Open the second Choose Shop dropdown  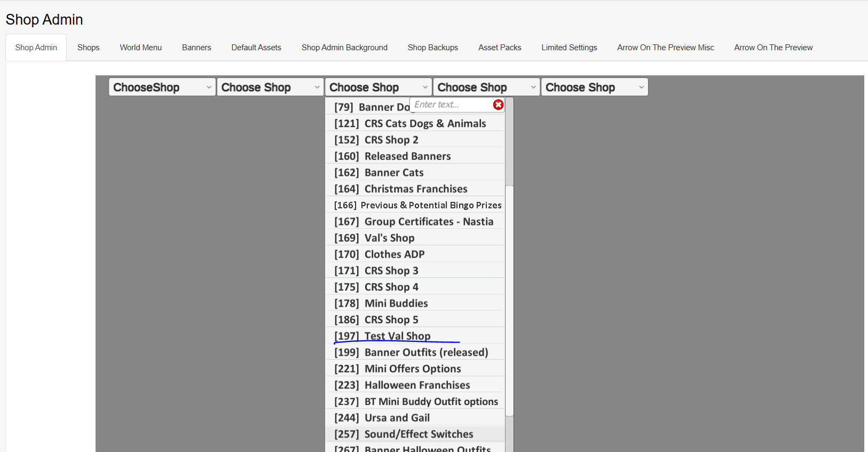[x=270, y=87]
